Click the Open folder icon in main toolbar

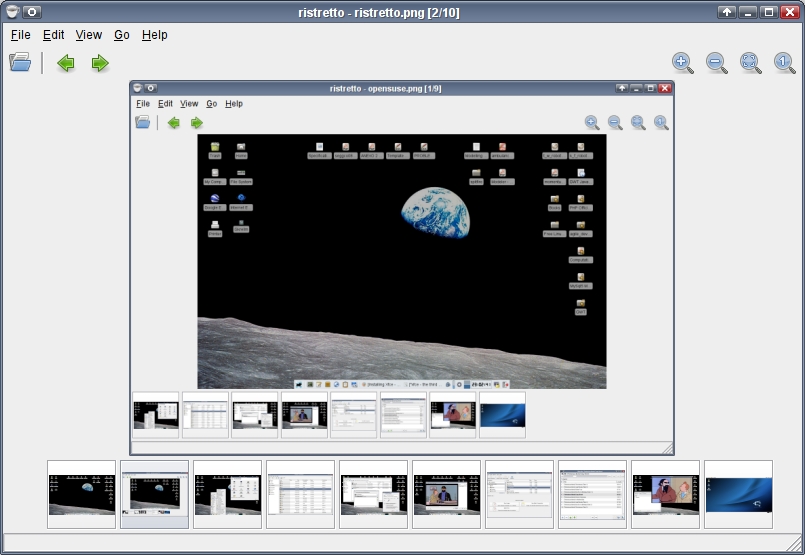[x=20, y=63]
